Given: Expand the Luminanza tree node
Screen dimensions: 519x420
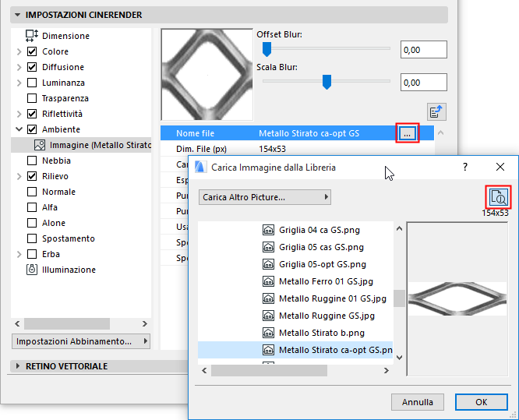Looking at the screenshot, I should coord(19,83).
